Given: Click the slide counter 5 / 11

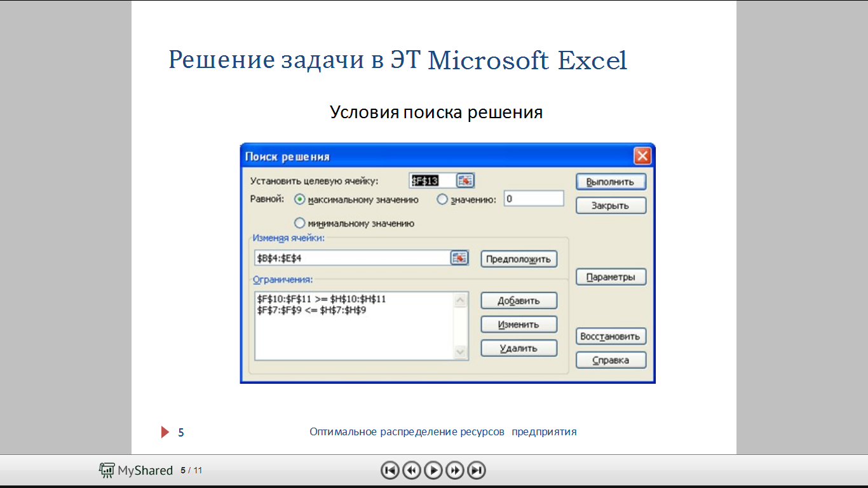Looking at the screenshot, I should (191, 470).
